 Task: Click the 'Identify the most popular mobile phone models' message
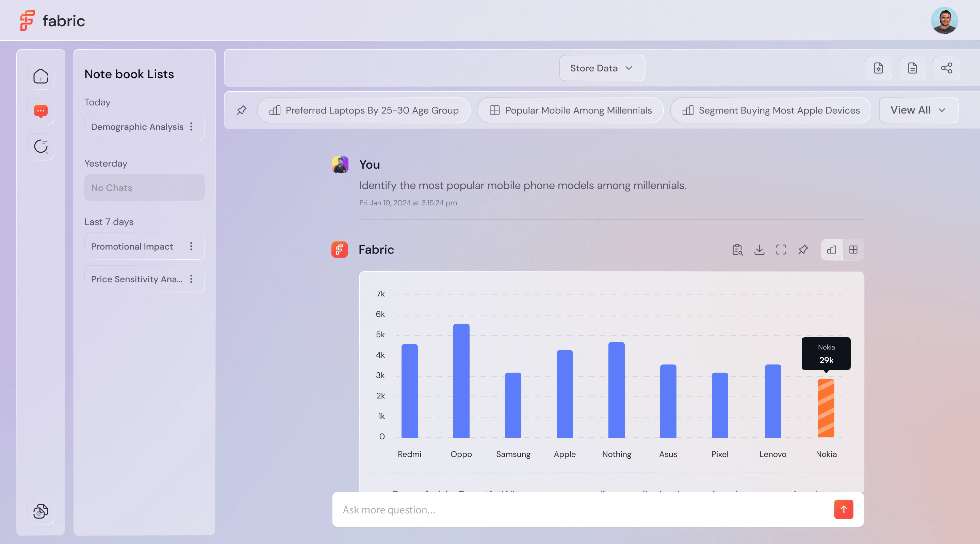point(523,186)
